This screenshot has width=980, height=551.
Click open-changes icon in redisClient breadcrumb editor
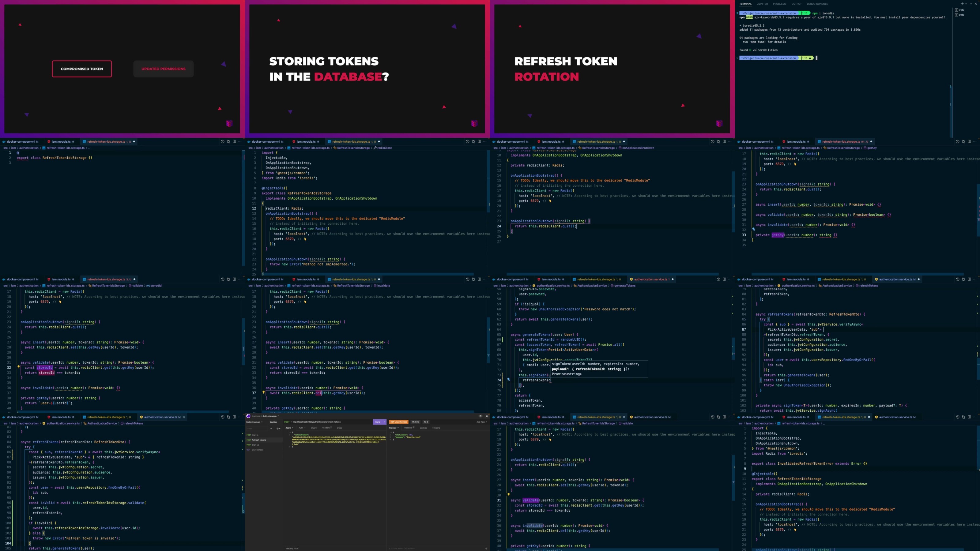coord(473,141)
